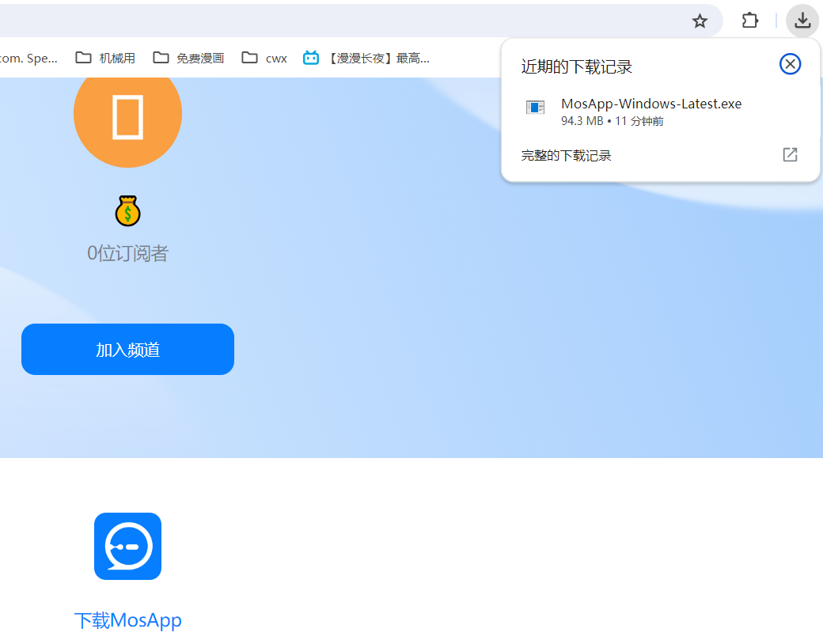The width and height of the screenshot is (823, 644).
Task: Open the 机械用 bookmark folder
Action: pyautogui.click(x=105, y=59)
